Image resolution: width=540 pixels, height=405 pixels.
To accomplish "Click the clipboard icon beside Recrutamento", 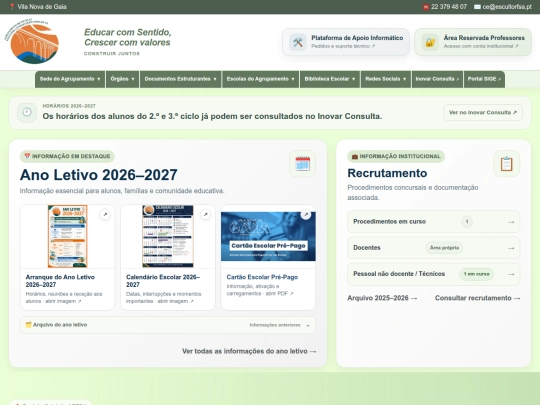I will [x=506, y=164].
